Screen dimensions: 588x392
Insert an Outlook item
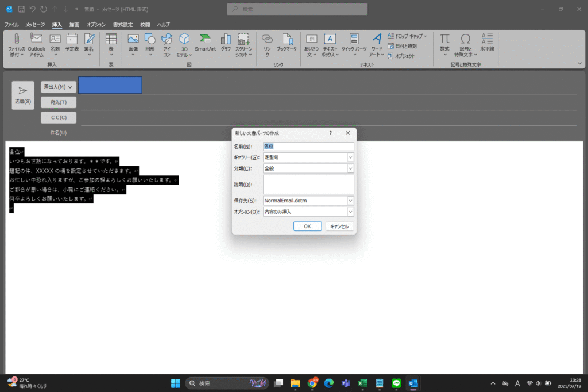coord(36,45)
